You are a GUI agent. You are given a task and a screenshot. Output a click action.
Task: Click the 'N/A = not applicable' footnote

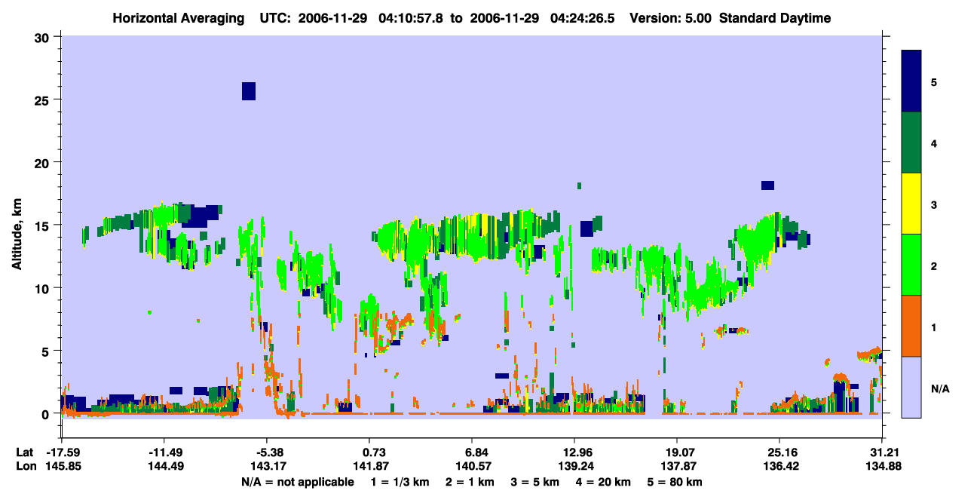pyautogui.click(x=297, y=482)
